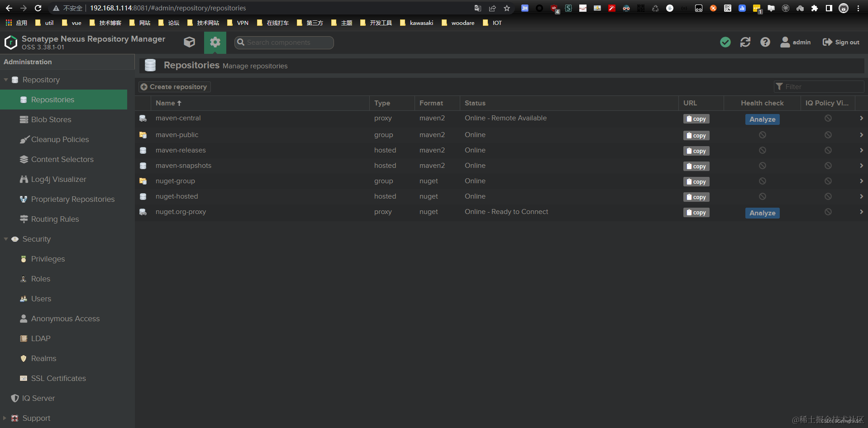
Task: Open the Browse cube icon in header
Action: pyautogui.click(x=190, y=42)
